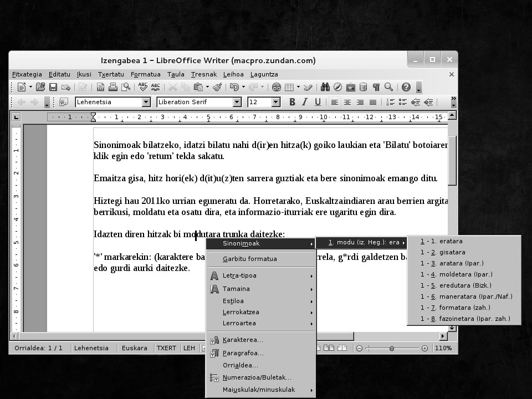Select Garbitu formatua in context menu

click(260, 259)
